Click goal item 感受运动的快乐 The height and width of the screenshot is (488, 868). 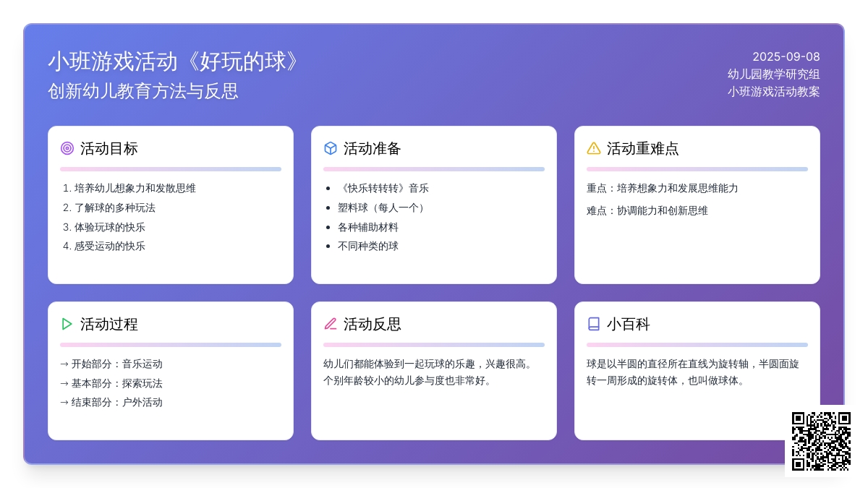pyautogui.click(x=110, y=246)
